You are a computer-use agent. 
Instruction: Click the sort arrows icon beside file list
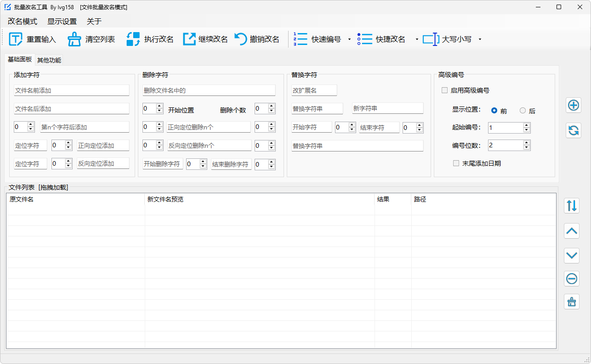click(571, 206)
